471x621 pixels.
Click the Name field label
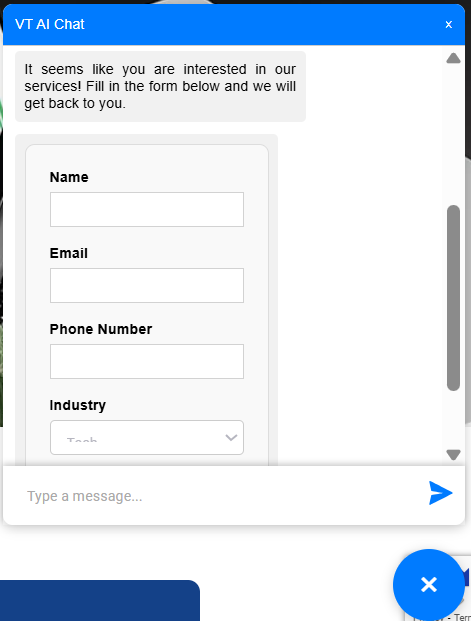[x=69, y=177]
